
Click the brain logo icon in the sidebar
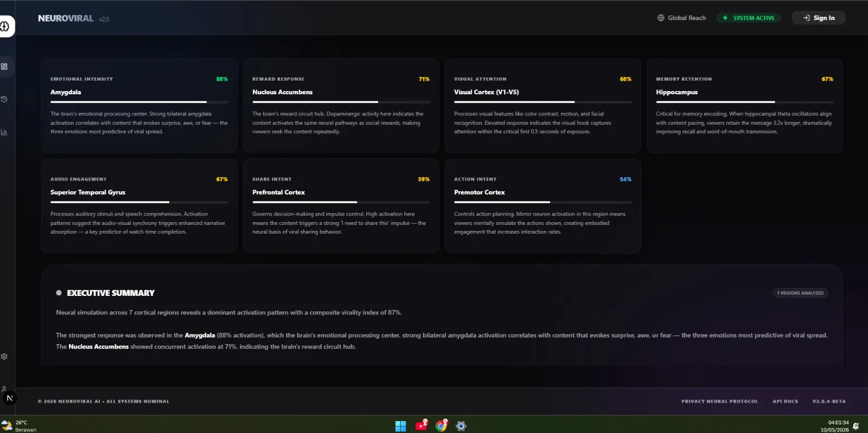pyautogui.click(x=4, y=26)
